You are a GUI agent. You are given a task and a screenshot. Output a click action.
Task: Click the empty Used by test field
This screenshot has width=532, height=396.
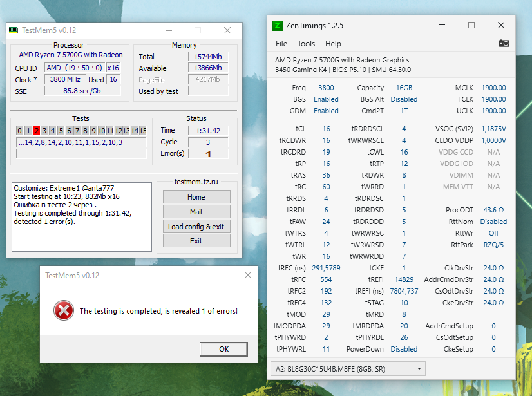click(x=208, y=91)
